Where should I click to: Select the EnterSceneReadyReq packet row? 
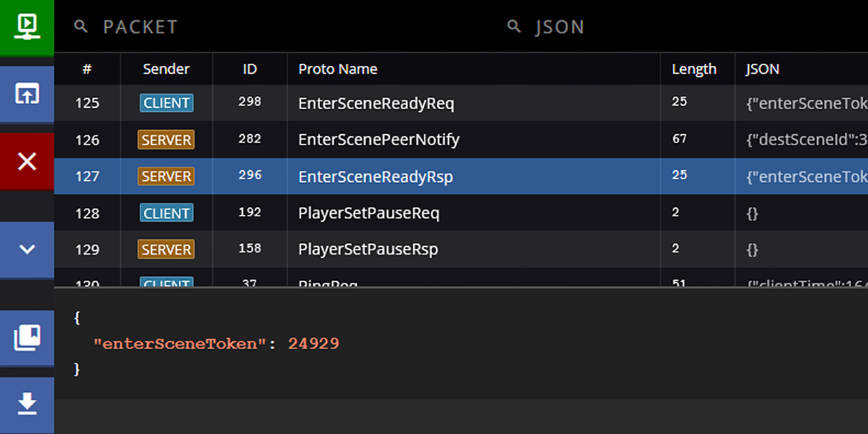tap(376, 103)
